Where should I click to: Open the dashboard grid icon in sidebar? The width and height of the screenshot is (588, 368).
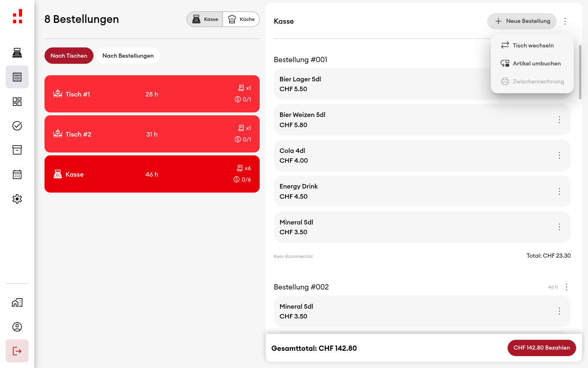point(17,101)
